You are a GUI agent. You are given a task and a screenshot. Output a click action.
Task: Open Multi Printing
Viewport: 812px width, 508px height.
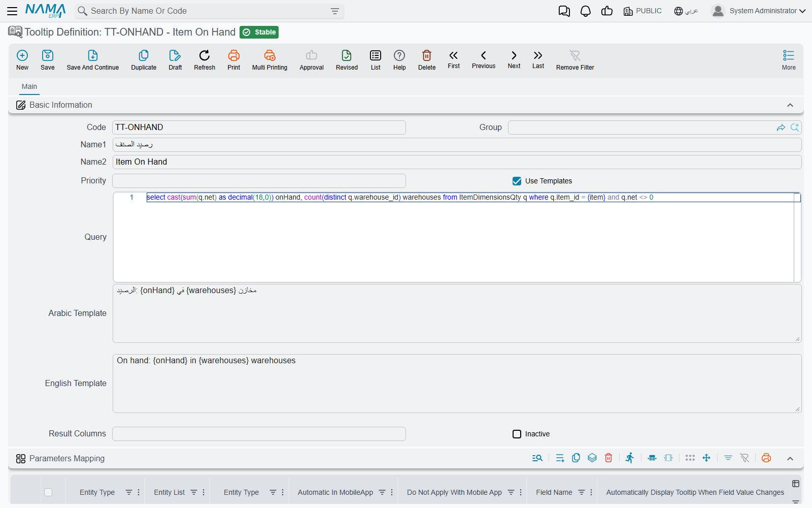click(269, 55)
